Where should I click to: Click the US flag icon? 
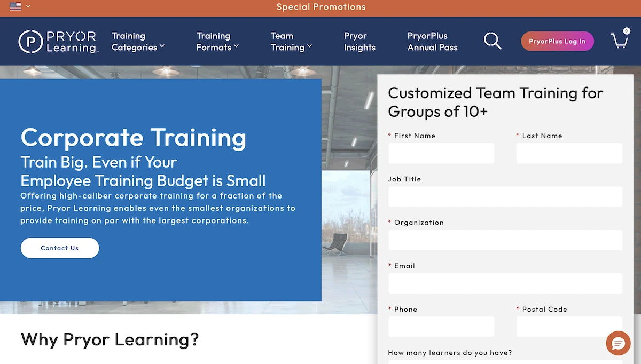tap(15, 7)
